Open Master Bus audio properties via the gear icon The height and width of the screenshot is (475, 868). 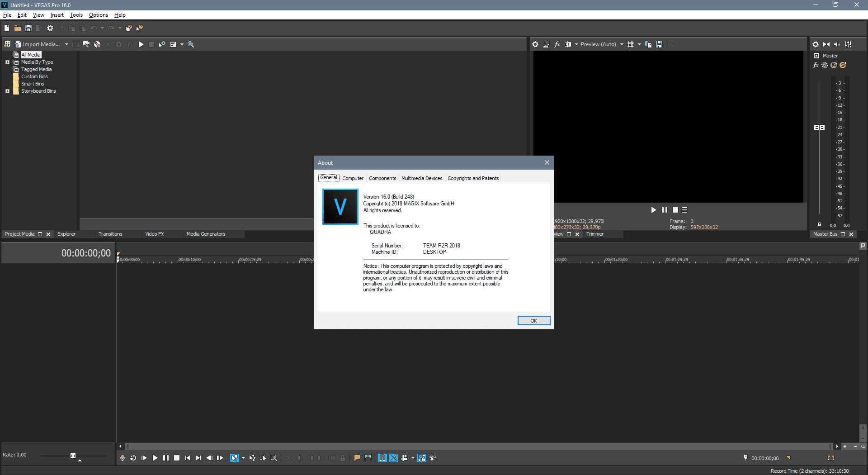coord(816,44)
